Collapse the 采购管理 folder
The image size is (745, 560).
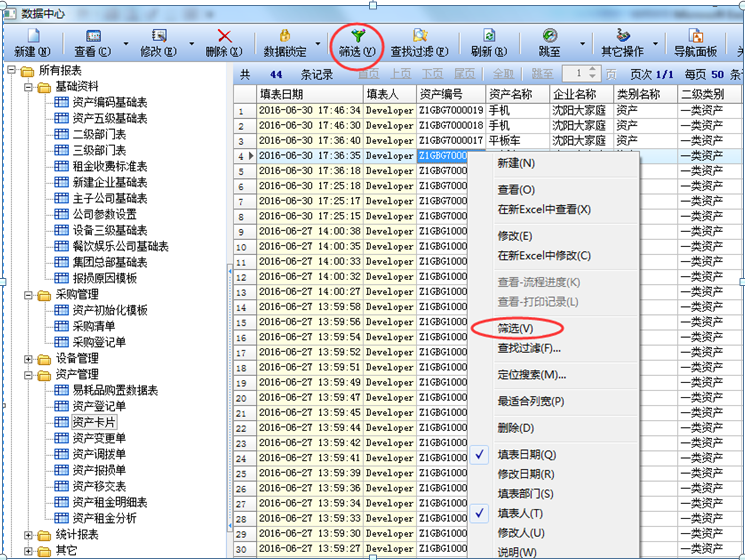pyautogui.click(x=29, y=295)
